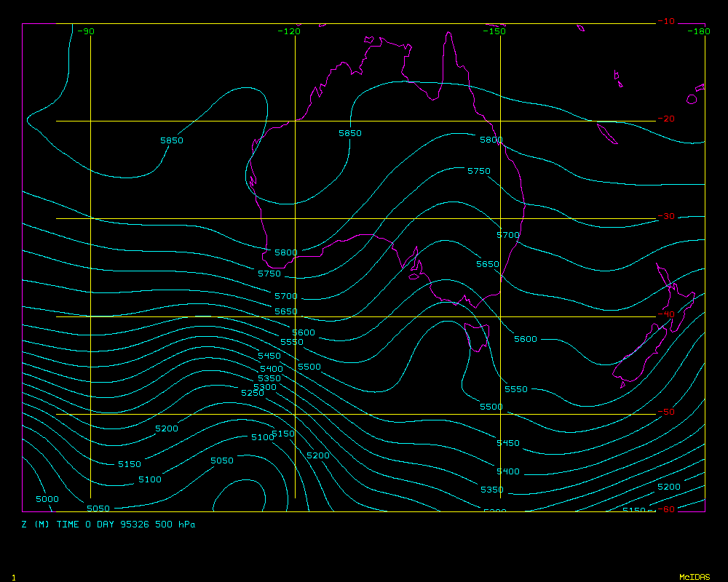Image resolution: width=728 pixels, height=582 pixels.
Task: Select the 5750 contour label over Queensland
Action: point(479,171)
